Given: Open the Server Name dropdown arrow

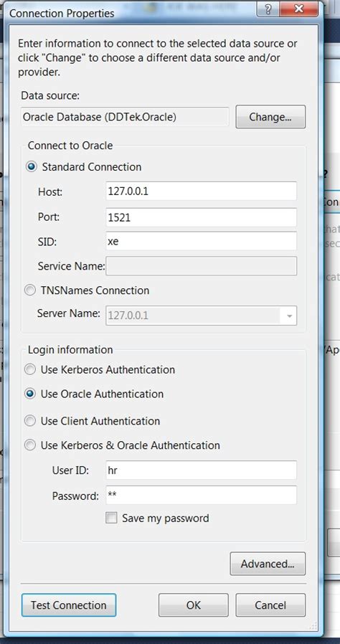Looking at the screenshot, I should [288, 316].
